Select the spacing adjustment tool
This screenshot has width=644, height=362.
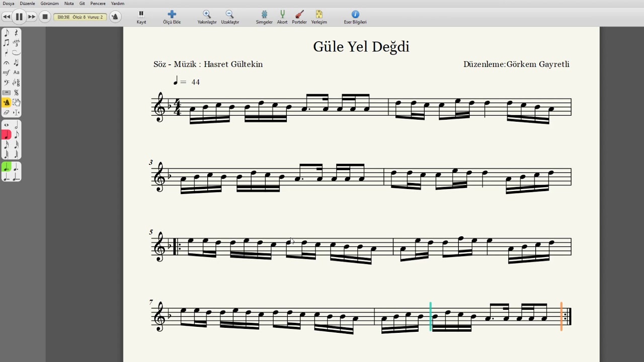(x=16, y=113)
